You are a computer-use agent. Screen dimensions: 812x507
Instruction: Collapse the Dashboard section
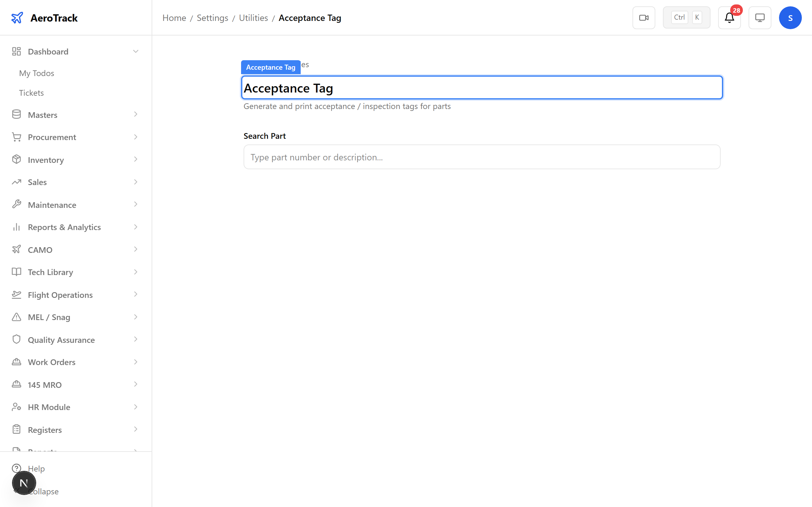(x=135, y=51)
